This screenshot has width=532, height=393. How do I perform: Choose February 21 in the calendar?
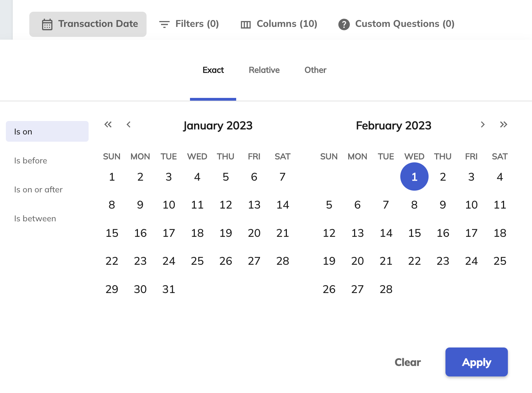pos(386,261)
